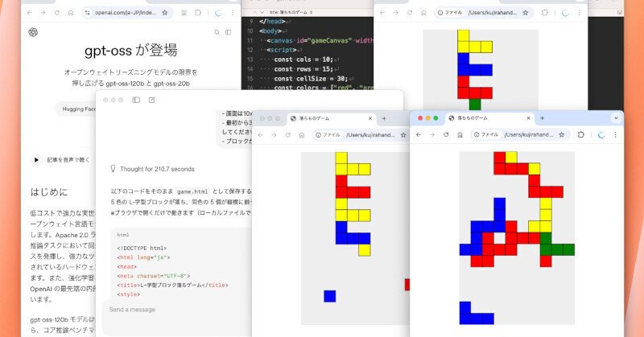Open a new tab in the front browser
The image size is (644, 337).
coord(542,117)
